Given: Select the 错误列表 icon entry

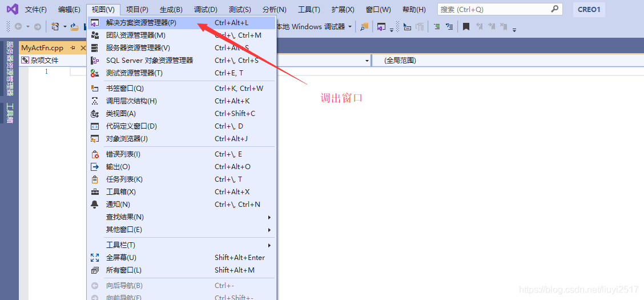Looking at the screenshot, I should [x=95, y=154].
